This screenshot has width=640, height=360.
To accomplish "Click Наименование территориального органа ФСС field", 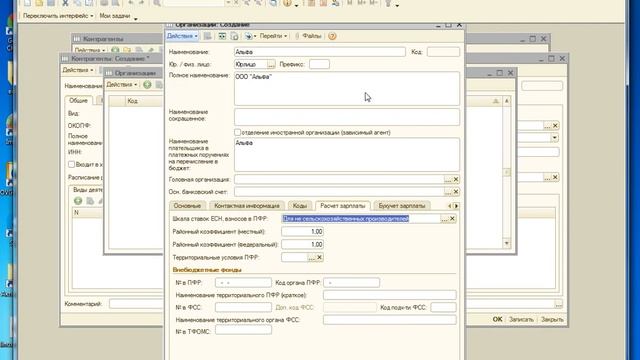I will pyautogui.click(x=390, y=320).
